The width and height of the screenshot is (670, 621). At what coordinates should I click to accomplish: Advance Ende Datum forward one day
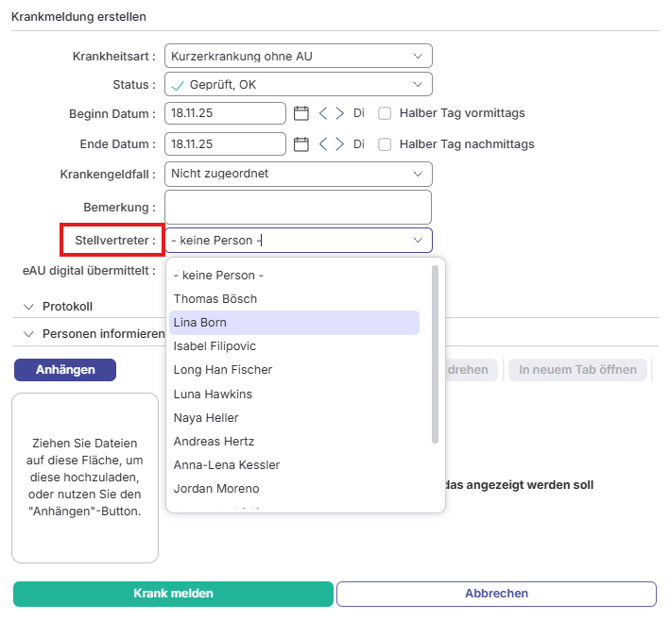click(x=340, y=144)
